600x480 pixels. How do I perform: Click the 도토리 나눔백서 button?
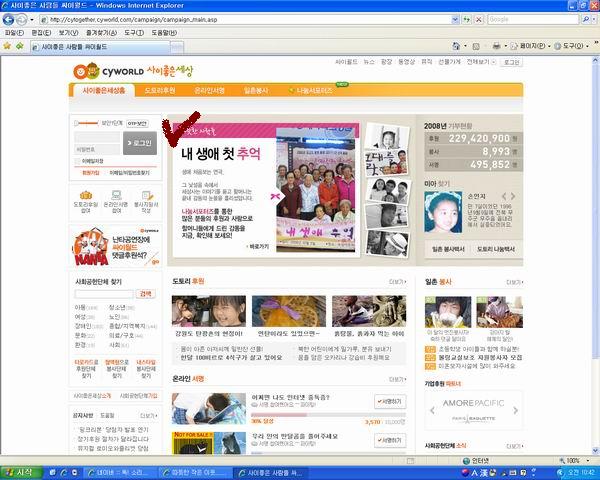496,249
